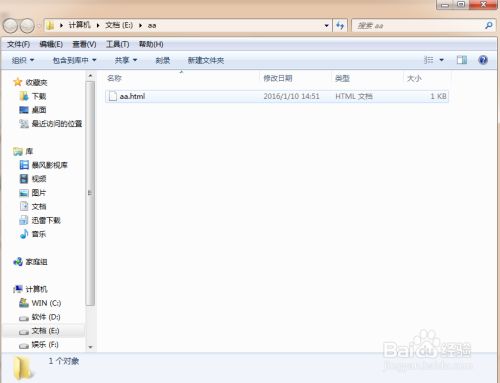Select 文档 (E:) in the navigation tree
This screenshot has width=500, height=383.
coord(45,331)
